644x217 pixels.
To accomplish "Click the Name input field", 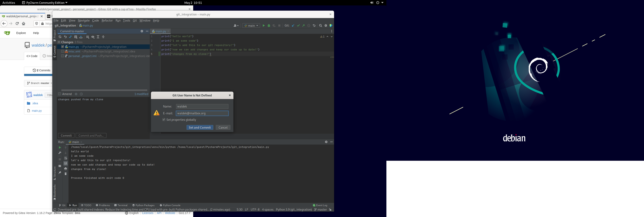I will (202, 107).
